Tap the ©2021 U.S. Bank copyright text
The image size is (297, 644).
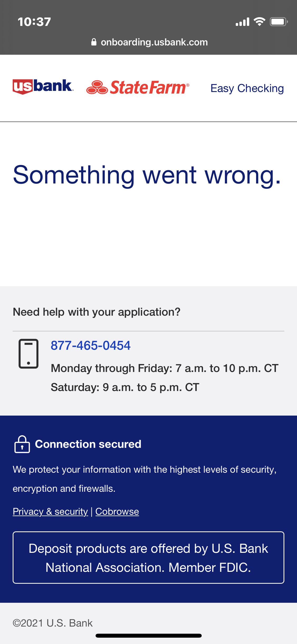click(x=53, y=623)
